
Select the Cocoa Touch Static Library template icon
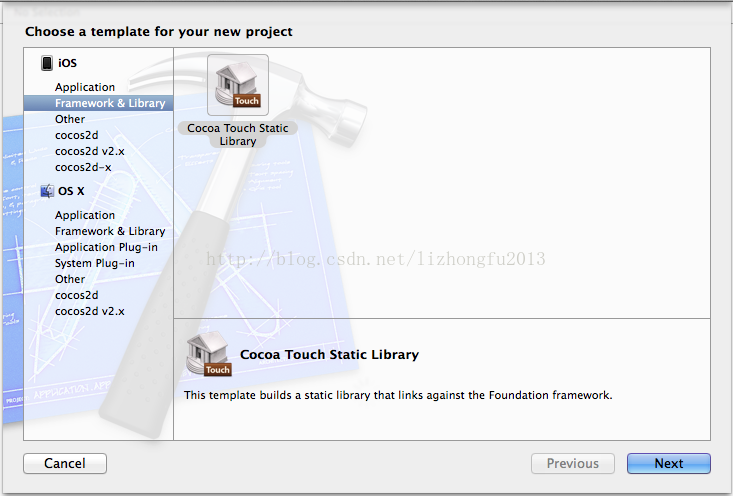point(238,85)
